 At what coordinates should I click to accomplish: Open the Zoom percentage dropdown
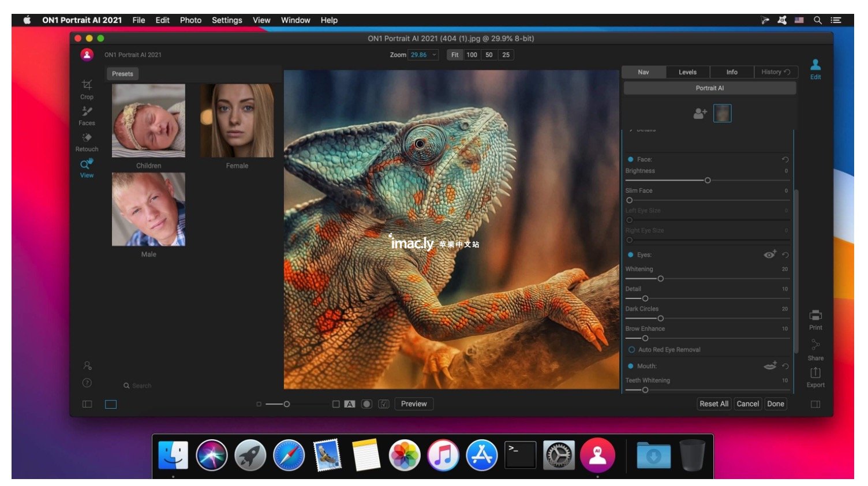(434, 55)
